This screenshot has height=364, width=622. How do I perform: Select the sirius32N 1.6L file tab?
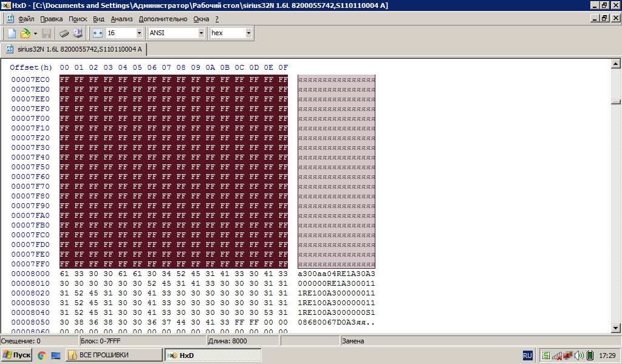[73, 49]
